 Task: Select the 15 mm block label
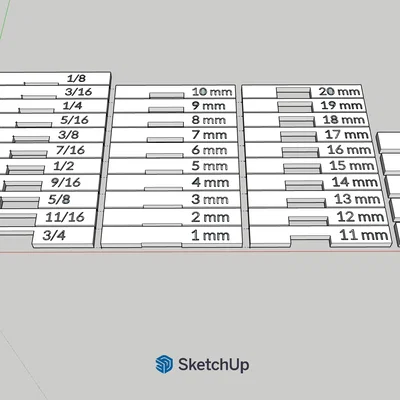click(x=352, y=166)
